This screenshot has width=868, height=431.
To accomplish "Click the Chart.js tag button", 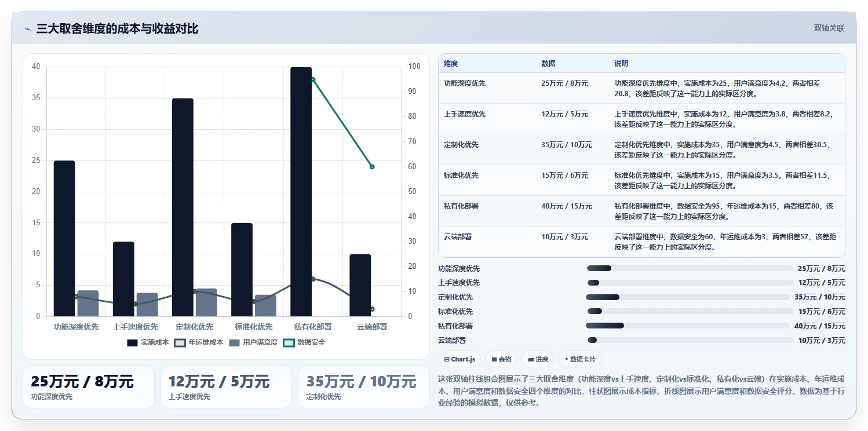I will [x=459, y=359].
